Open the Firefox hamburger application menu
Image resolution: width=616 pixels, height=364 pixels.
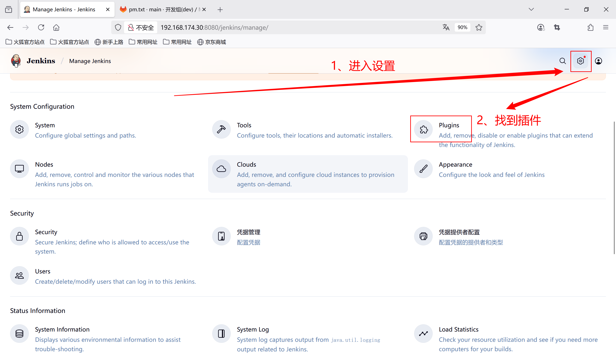(x=606, y=27)
